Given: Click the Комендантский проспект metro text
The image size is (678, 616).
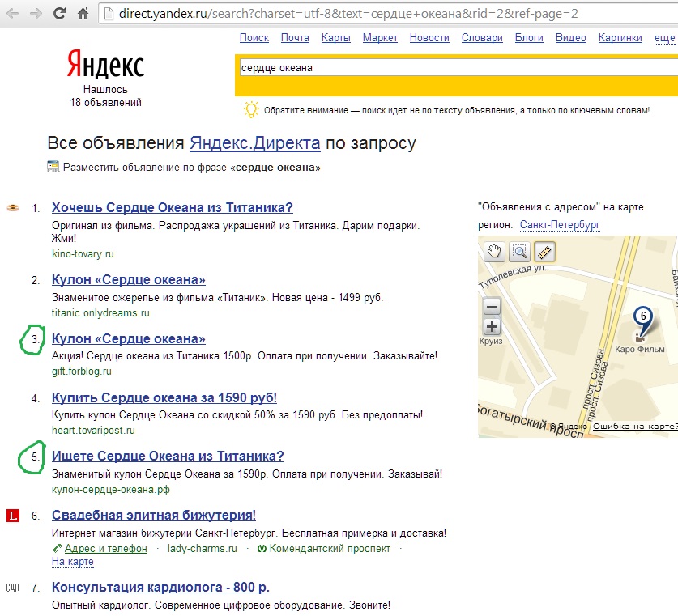Looking at the screenshot, I should click(330, 549).
